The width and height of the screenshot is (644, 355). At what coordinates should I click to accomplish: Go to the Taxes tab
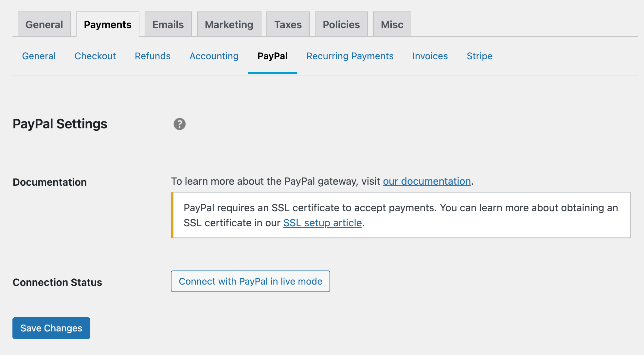(288, 25)
